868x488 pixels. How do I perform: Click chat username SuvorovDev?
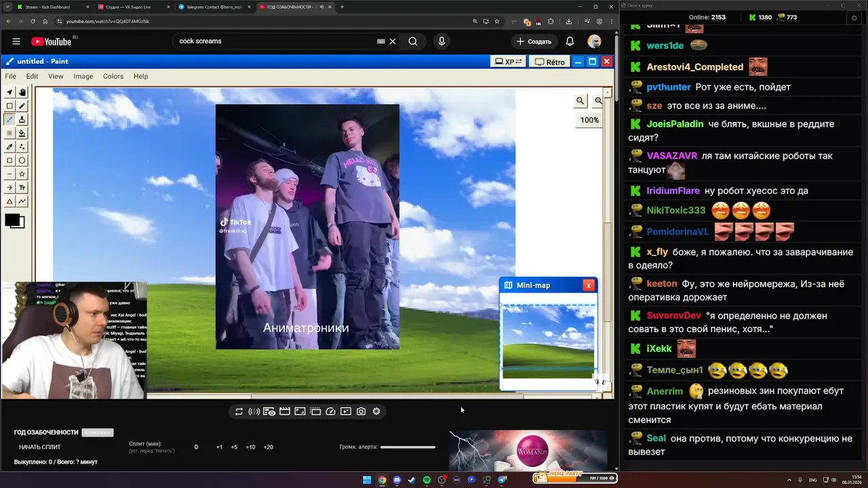(674, 316)
